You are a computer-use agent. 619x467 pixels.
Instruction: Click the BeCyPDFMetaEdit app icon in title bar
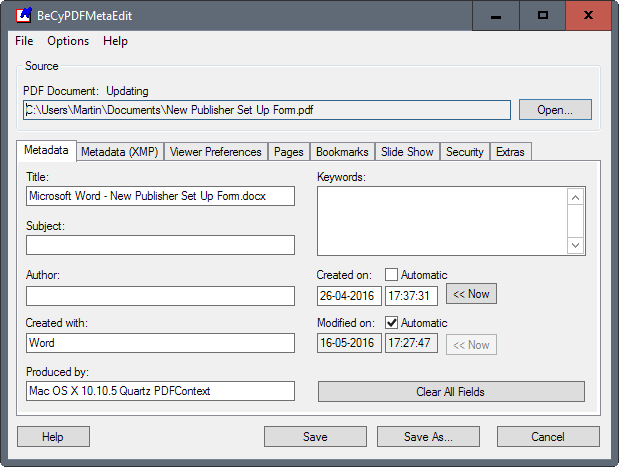(23, 15)
